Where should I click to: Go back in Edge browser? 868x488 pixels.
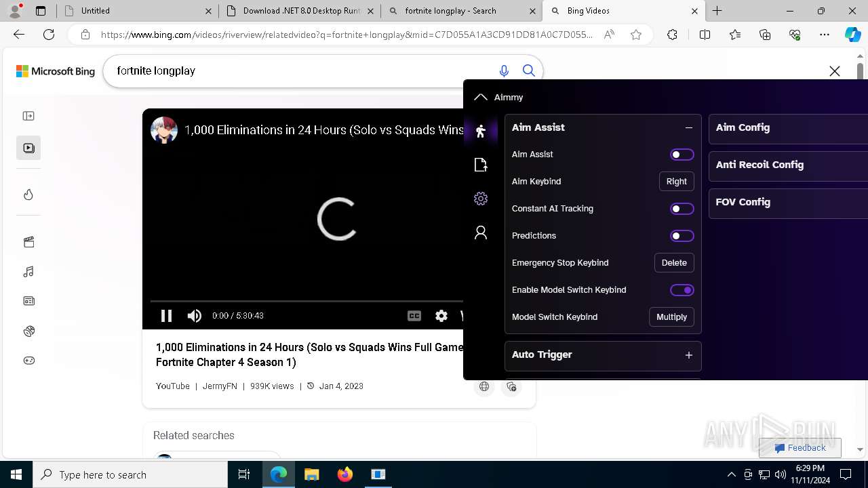(19, 35)
